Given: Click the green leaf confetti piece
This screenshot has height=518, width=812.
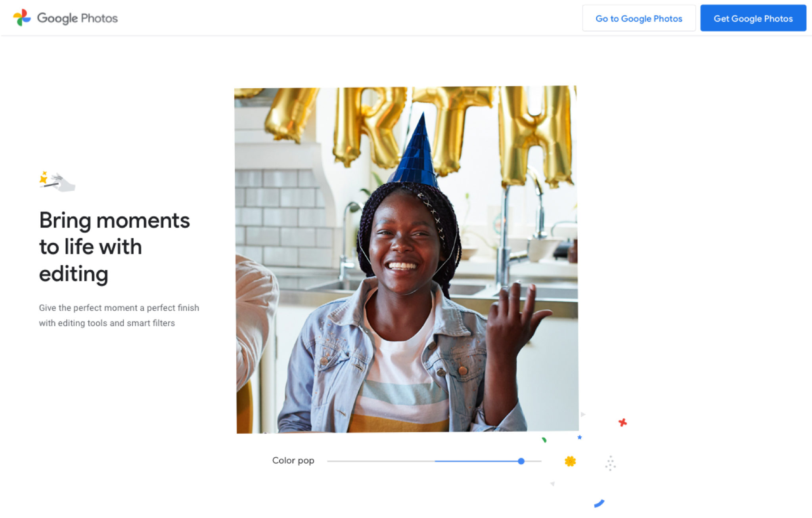Looking at the screenshot, I should coord(544,440).
